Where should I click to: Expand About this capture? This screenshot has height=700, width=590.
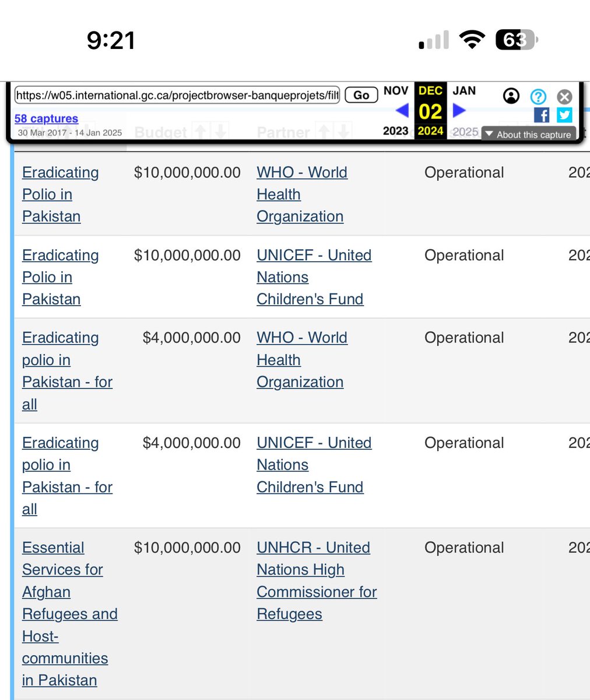pos(528,134)
